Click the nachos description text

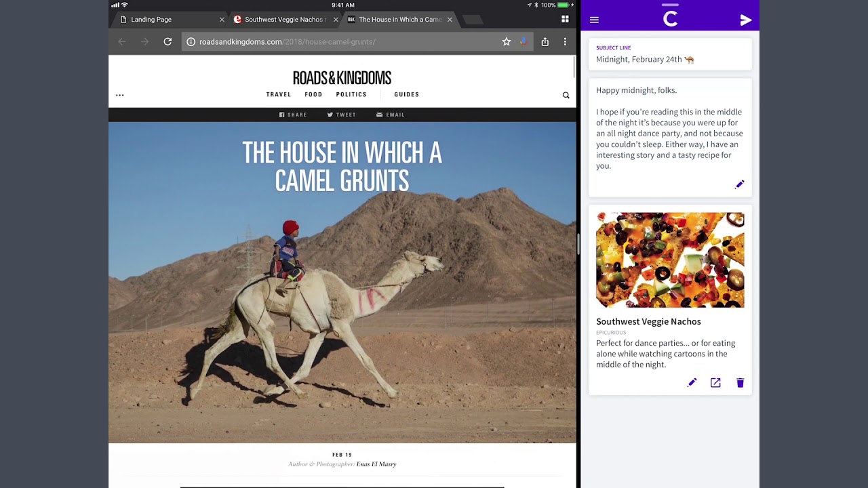tap(665, 354)
